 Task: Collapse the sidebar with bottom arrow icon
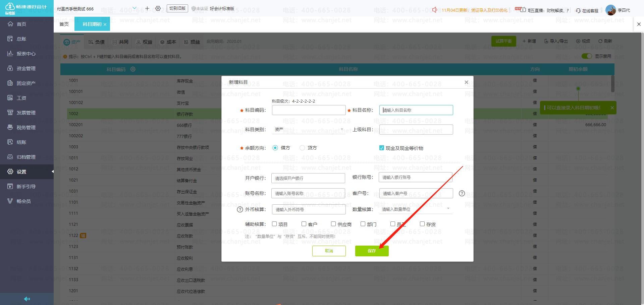(27, 299)
